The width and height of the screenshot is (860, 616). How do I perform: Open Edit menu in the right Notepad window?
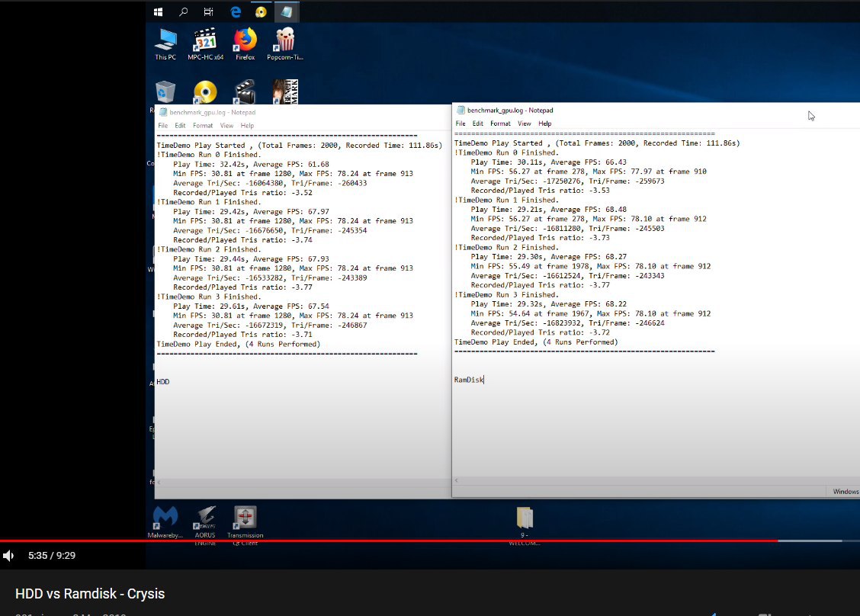[478, 124]
